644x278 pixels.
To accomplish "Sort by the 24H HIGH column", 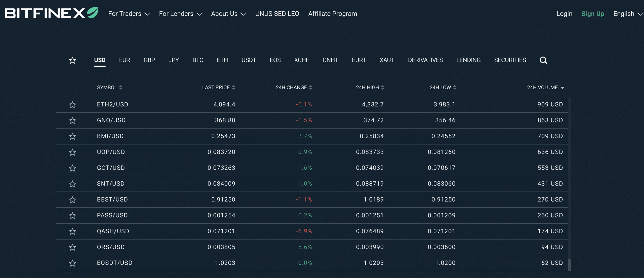I will [370, 87].
